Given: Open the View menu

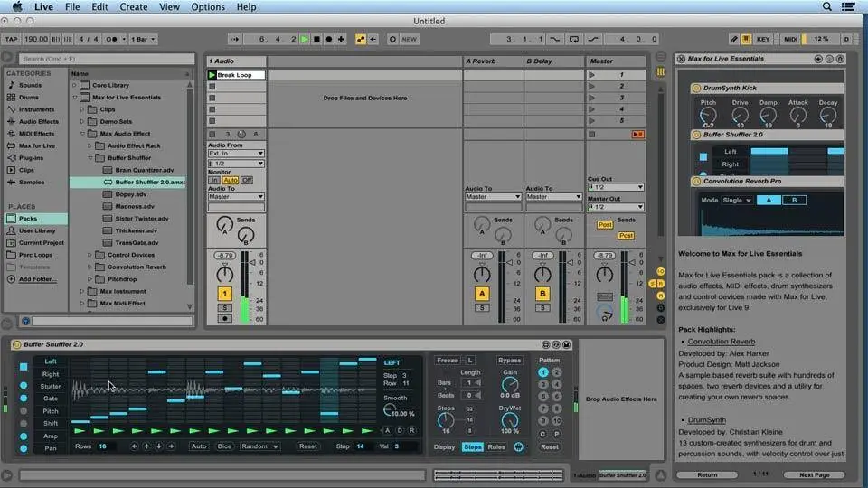Looking at the screenshot, I should pos(169,7).
